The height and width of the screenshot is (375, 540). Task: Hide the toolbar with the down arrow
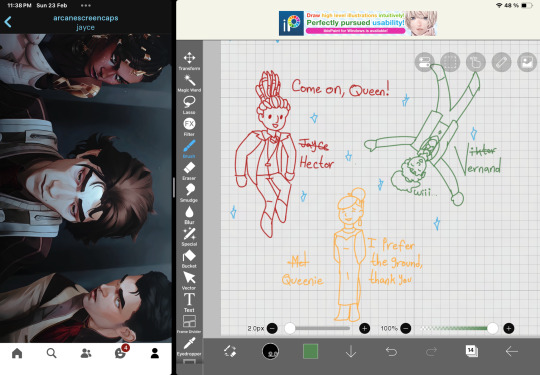tap(351, 352)
